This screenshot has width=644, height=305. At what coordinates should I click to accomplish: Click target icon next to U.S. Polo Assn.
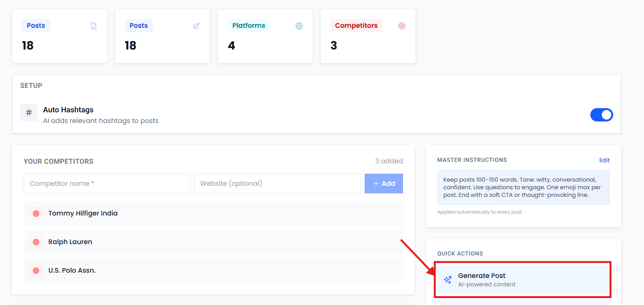click(36, 271)
